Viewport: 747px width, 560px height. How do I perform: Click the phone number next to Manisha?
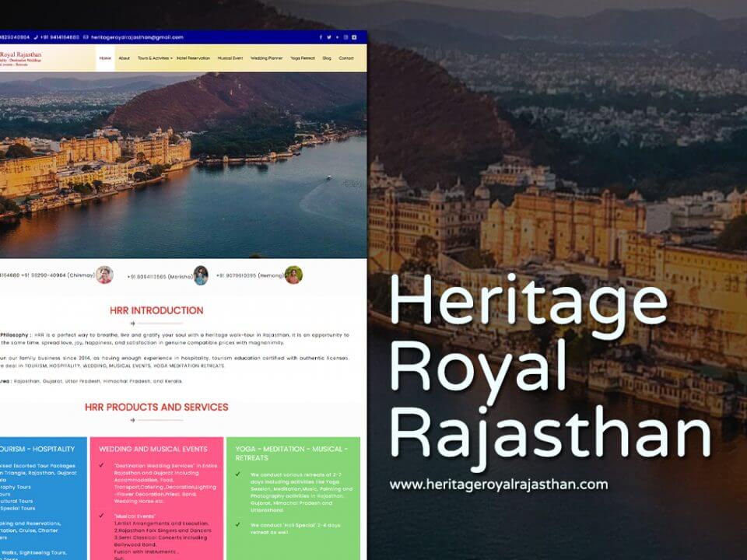[147, 277]
